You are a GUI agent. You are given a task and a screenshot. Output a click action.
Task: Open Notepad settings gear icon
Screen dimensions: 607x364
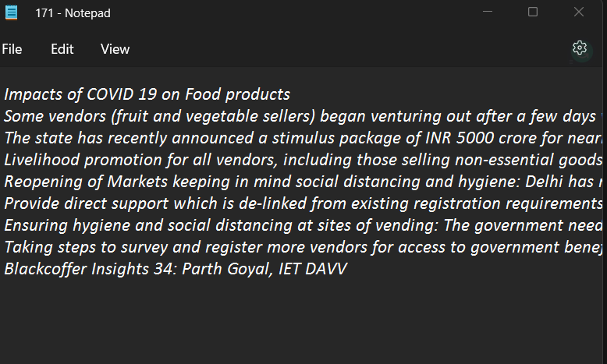[x=579, y=48]
